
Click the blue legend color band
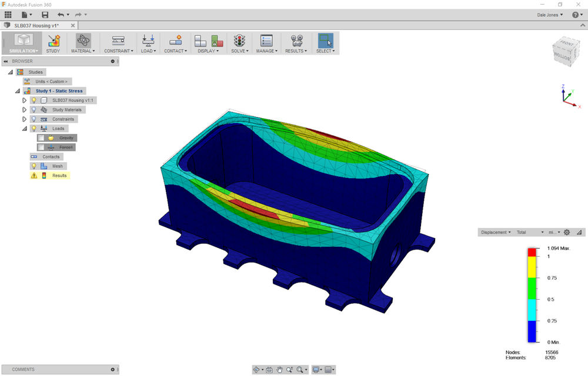(x=532, y=331)
